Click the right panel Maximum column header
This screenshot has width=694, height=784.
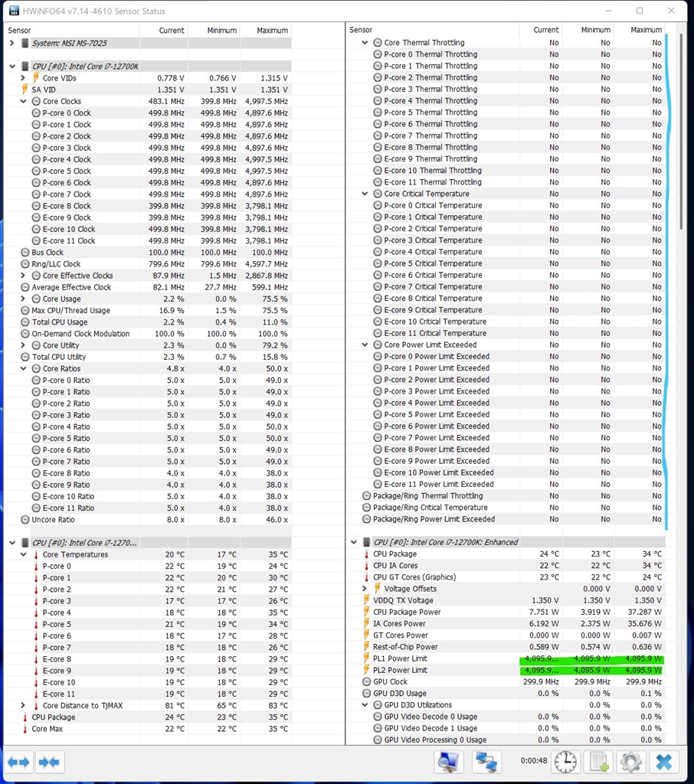coord(640,30)
